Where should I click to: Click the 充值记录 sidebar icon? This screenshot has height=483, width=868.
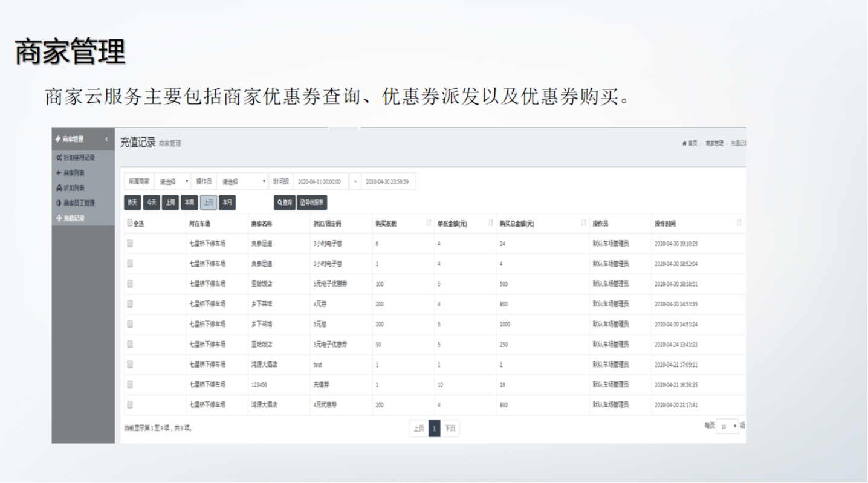tap(59, 218)
